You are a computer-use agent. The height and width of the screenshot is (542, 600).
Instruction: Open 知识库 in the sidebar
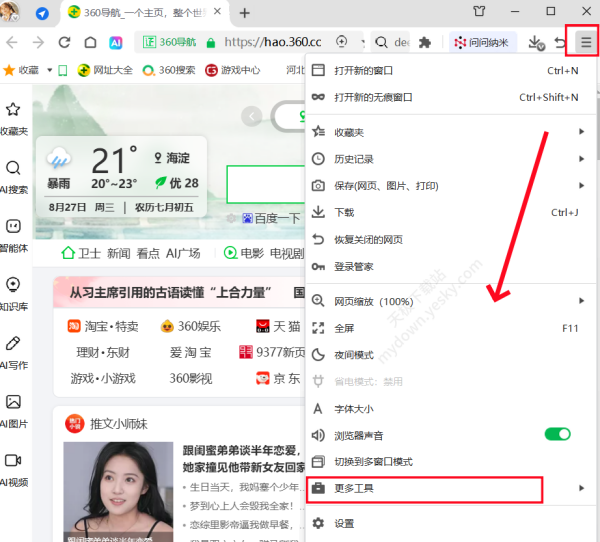[x=14, y=293]
